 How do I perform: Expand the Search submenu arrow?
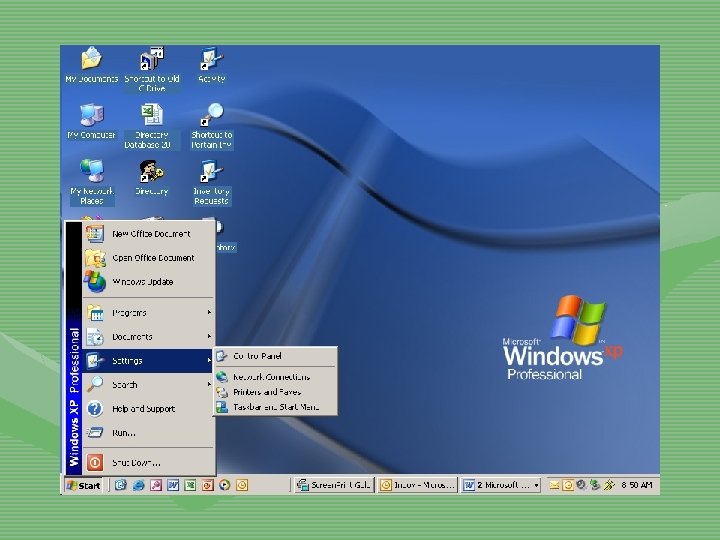coord(209,384)
